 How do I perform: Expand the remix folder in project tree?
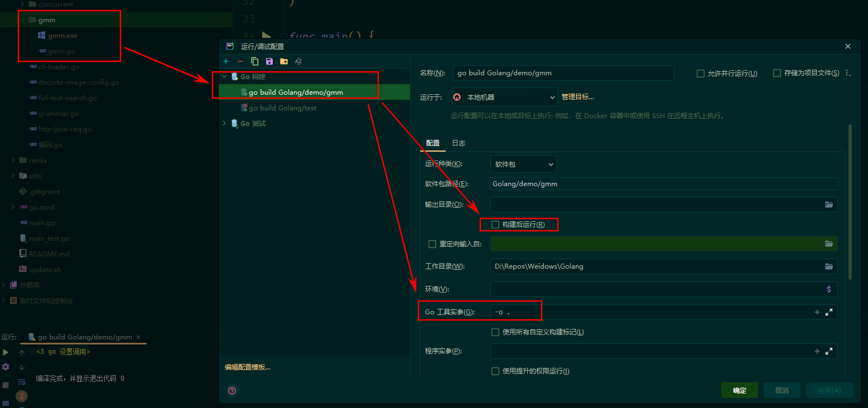[x=13, y=161]
